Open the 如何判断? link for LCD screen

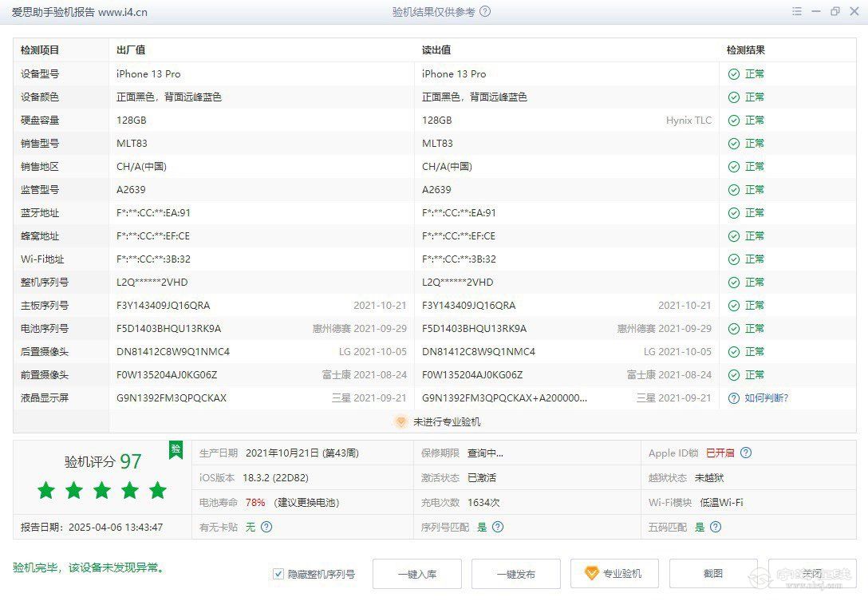(766, 398)
